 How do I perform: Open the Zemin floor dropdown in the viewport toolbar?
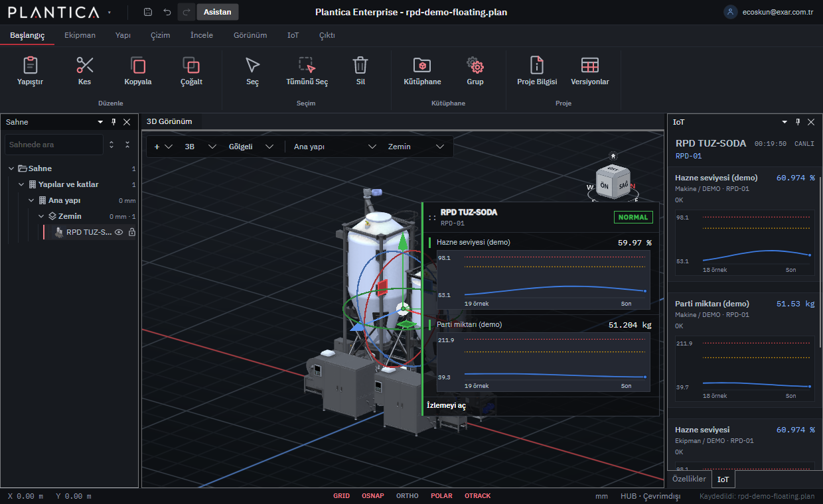coord(416,147)
